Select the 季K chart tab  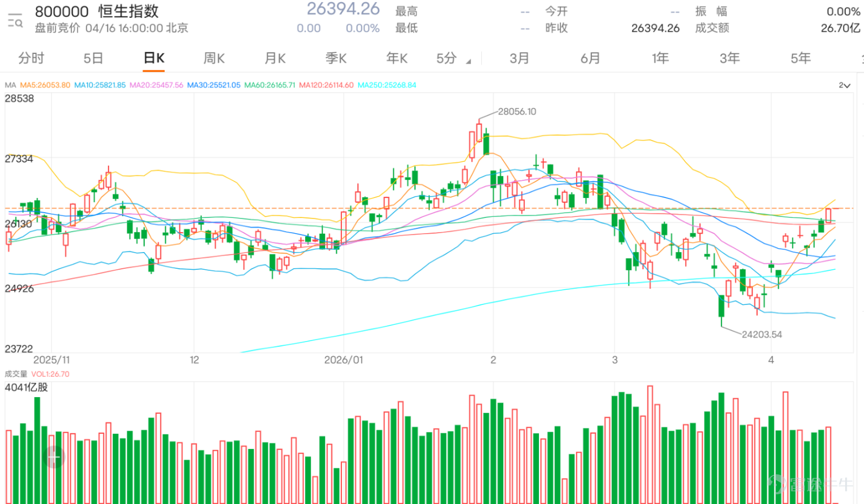pos(336,58)
